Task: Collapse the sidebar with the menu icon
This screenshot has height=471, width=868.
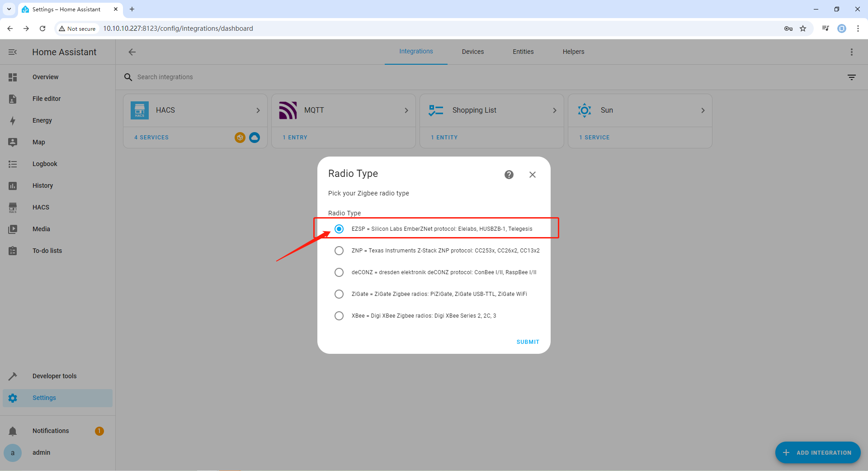Action: (13, 52)
